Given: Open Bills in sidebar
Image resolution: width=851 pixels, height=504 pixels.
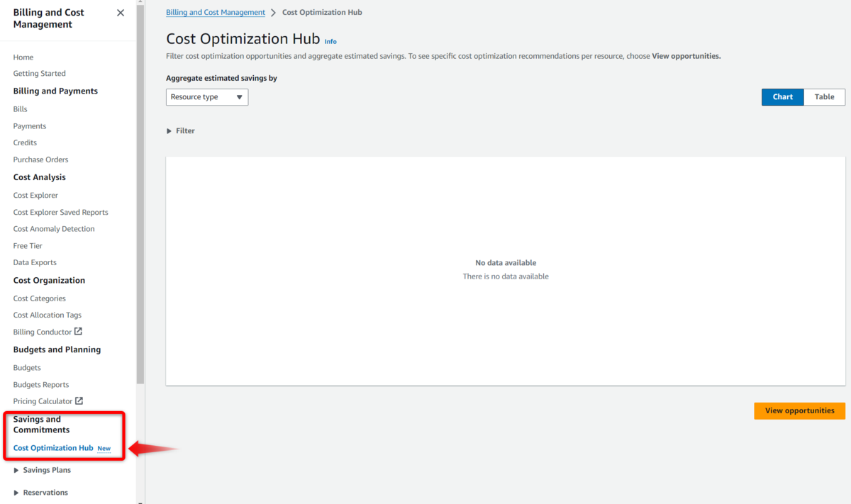Looking at the screenshot, I should pyautogui.click(x=21, y=109).
